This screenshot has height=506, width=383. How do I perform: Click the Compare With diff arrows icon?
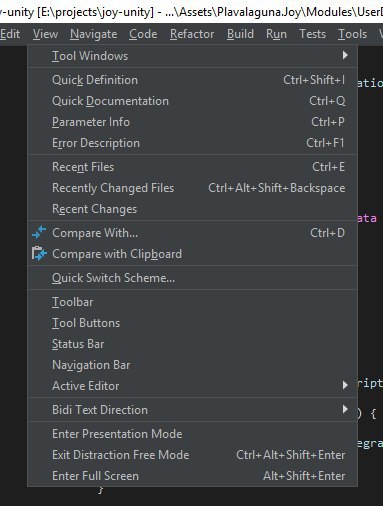(39, 232)
